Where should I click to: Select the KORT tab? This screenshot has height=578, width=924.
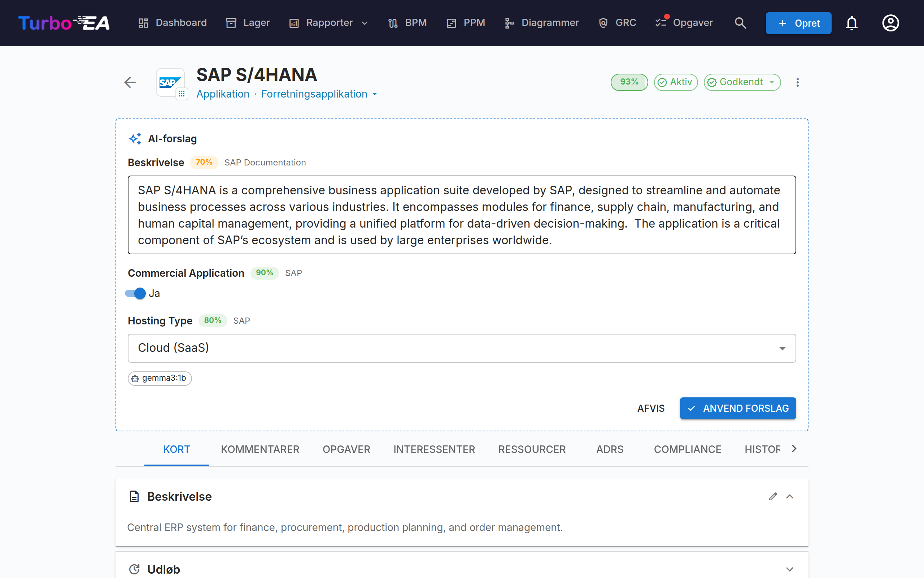pos(176,449)
